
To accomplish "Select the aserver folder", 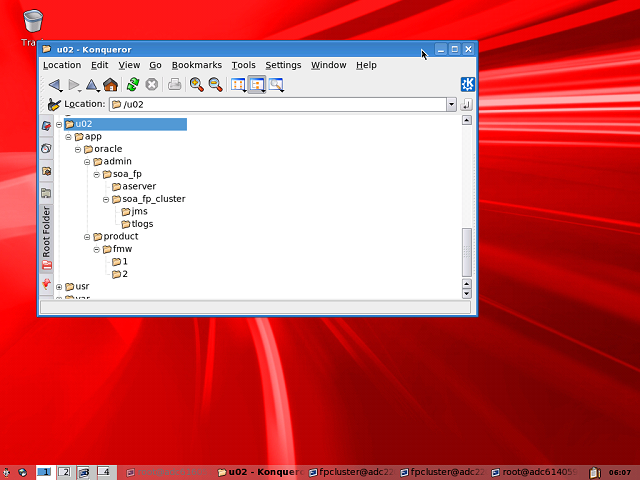I will 134,187.
